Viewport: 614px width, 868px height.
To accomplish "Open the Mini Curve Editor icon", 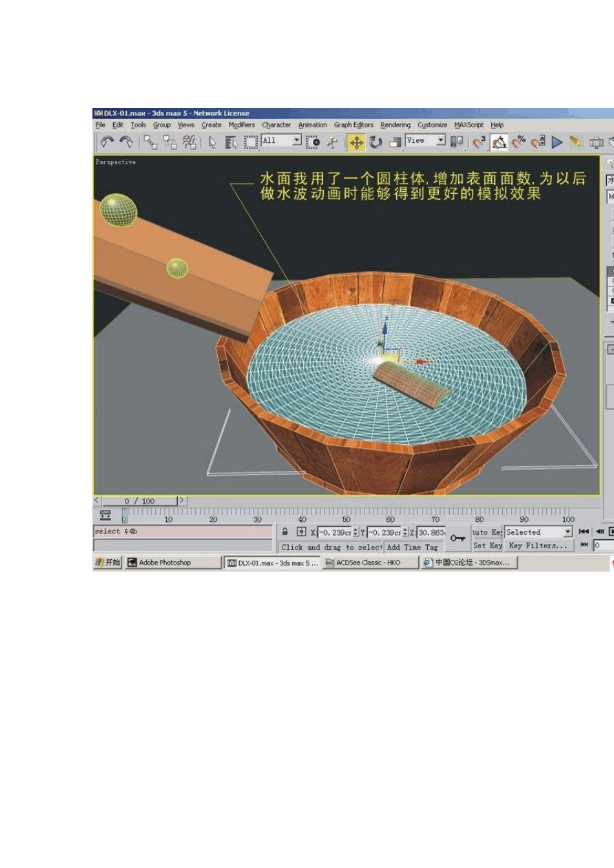I will (105, 515).
